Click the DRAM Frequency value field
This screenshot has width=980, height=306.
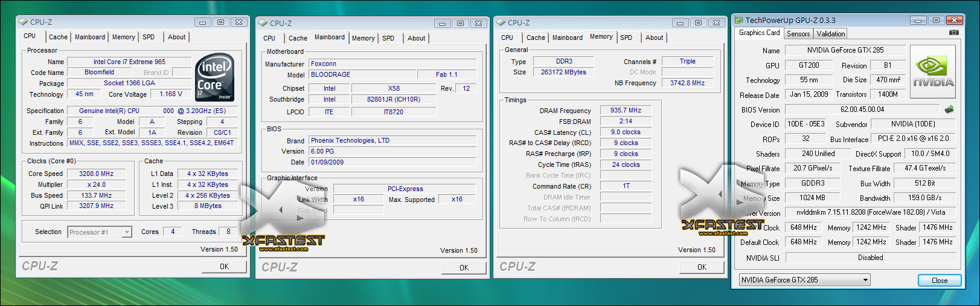pyautogui.click(x=626, y=110)
